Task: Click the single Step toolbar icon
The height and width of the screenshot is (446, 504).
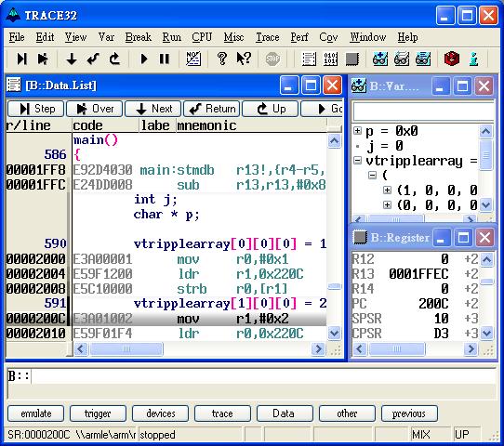Action: click(x=22, y=59)
